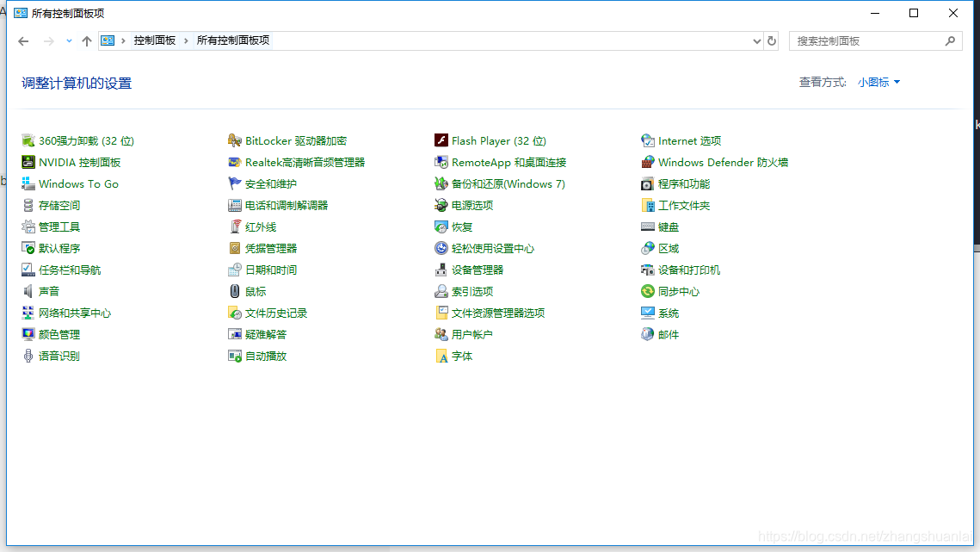Open the recent locations dropdown arrow
This screenshot has height=552, width=980.
click(69, 40)
